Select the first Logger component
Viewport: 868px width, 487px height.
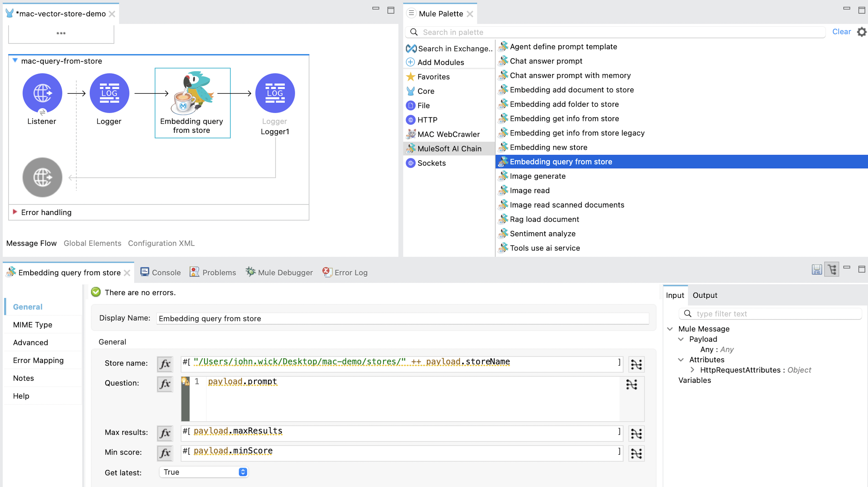coord(109,93)
